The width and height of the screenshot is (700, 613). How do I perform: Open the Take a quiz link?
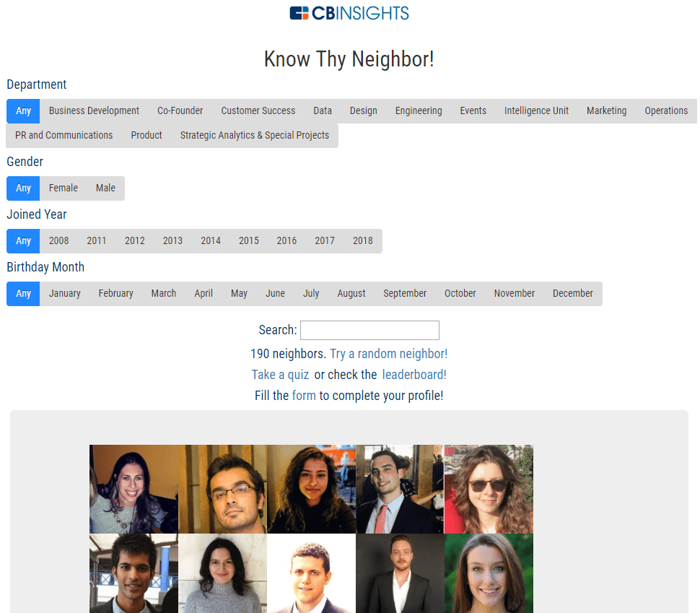tap(280, 375)
